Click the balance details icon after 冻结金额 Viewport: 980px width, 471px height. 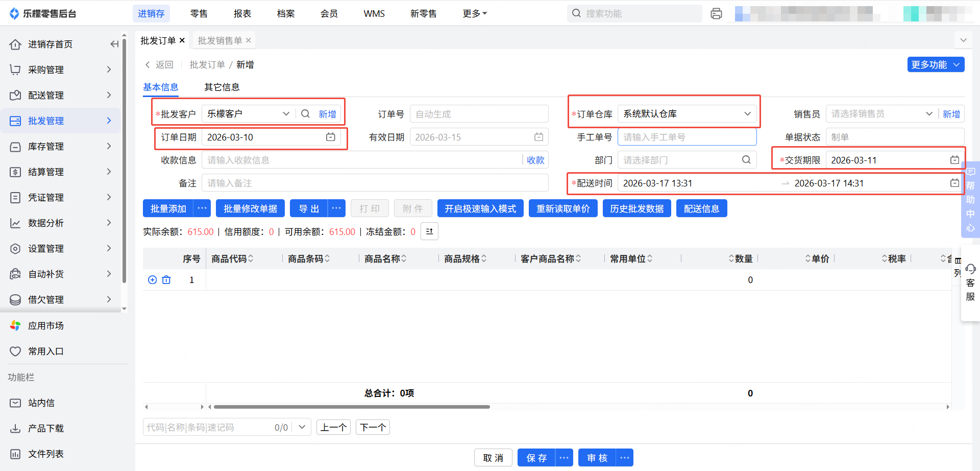[429, 231]
